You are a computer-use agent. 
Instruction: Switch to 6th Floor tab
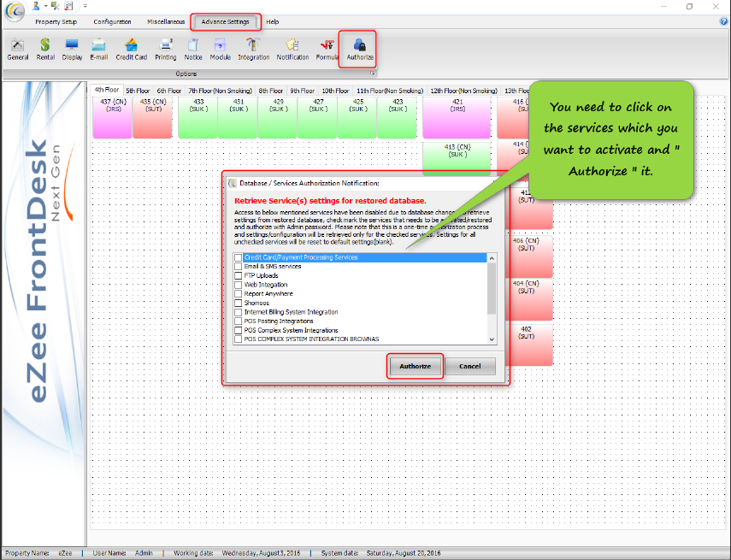(168, 91)
